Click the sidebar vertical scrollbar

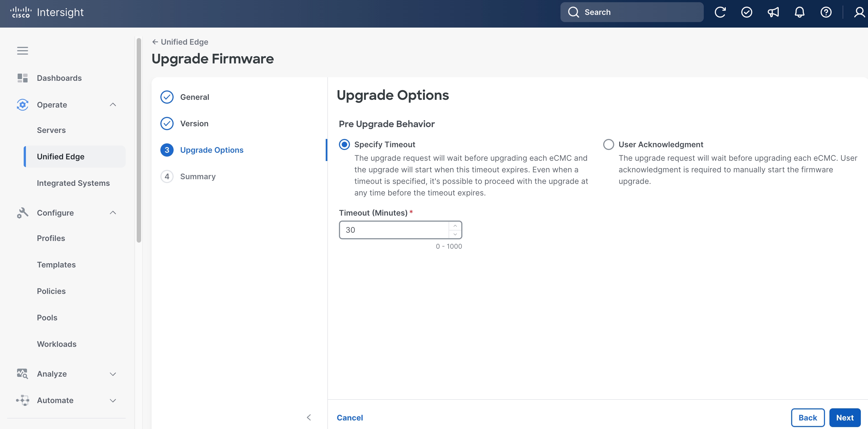139,140
